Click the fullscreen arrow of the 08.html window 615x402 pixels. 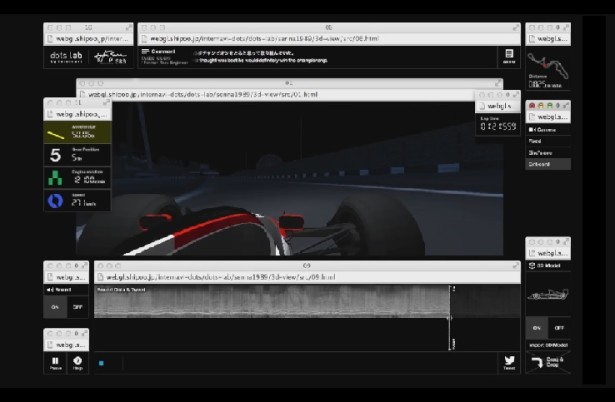(516, 27)
